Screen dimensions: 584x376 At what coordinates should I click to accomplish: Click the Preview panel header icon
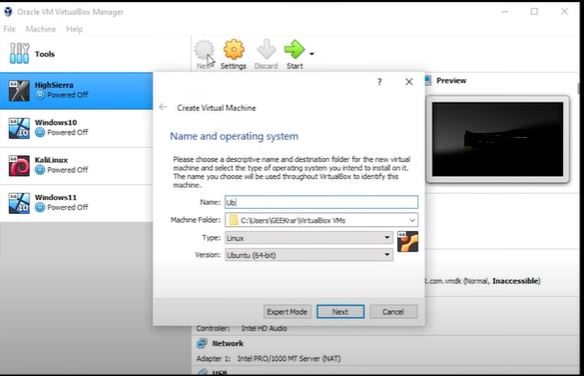pos(428,80)
